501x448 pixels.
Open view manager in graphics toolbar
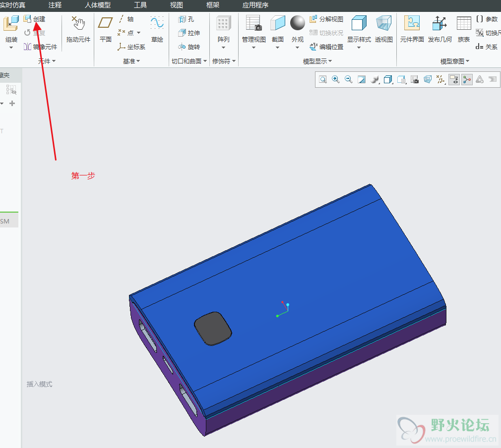pyautogui.click(x=414, y=79)
